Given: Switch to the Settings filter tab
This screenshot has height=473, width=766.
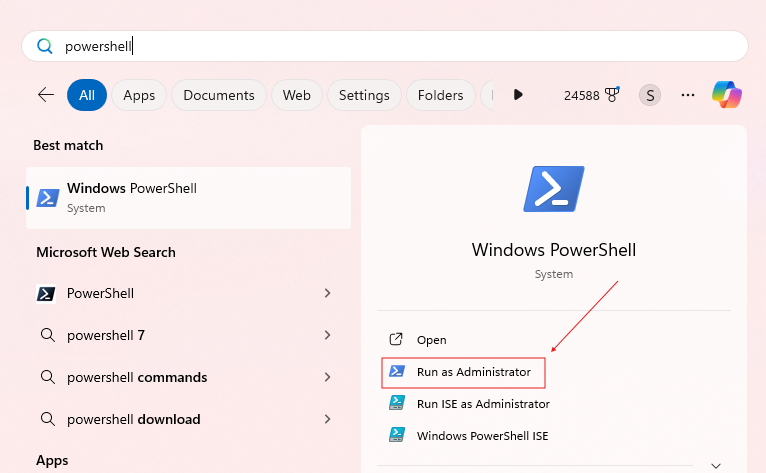Looking at the screenshot, I should [364, 95].
